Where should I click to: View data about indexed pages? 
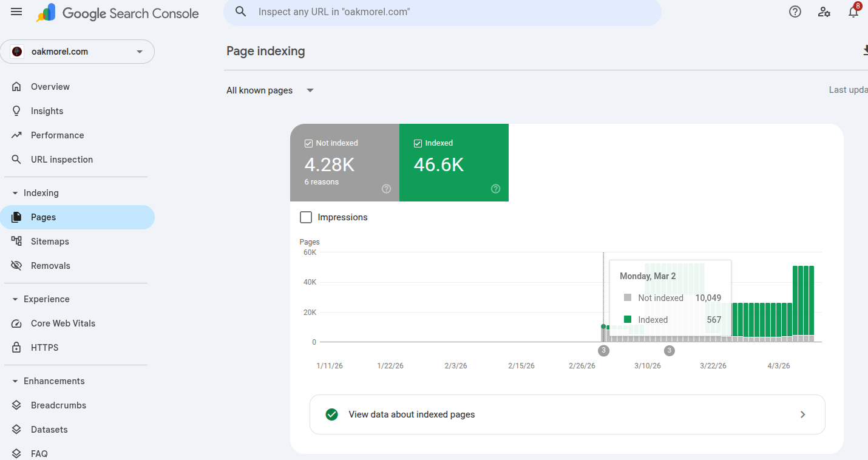pyautogui.click(x=567, y=414)
